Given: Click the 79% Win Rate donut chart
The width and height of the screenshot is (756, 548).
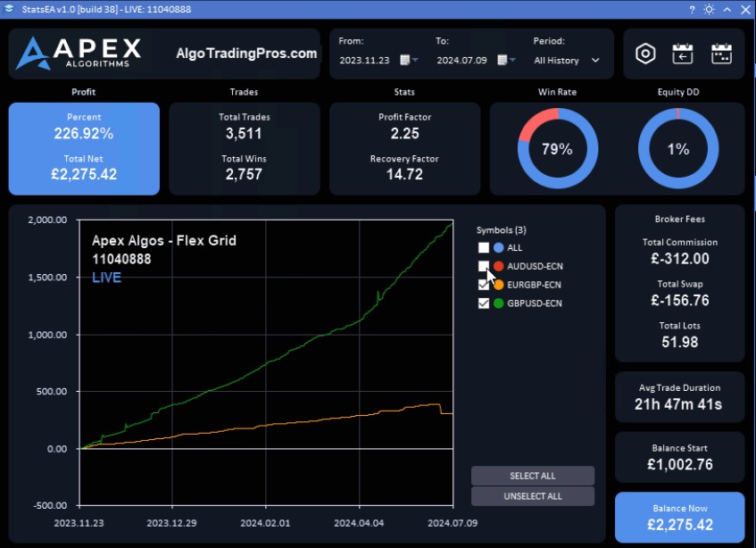Looking at the screenshot, I should tap(558, 148).
